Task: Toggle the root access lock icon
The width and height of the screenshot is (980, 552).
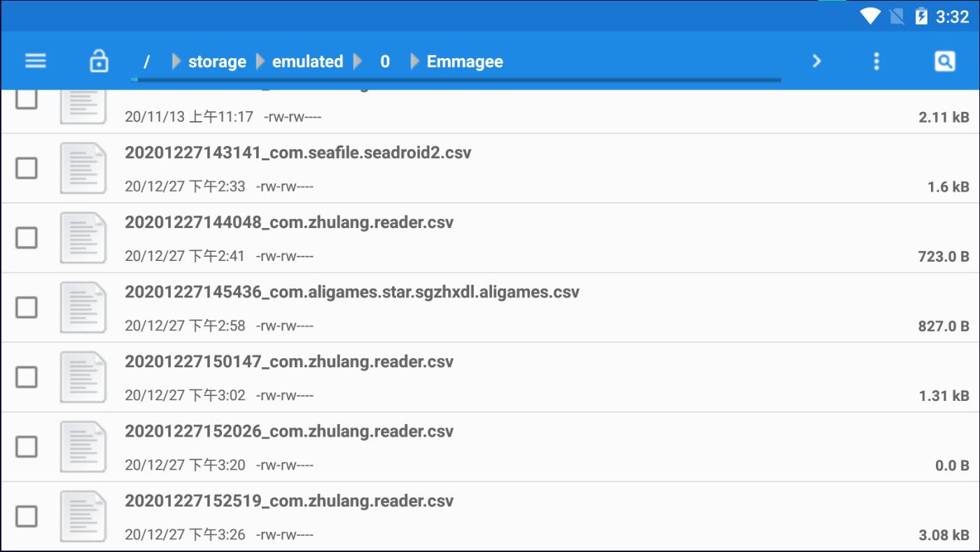Action: pyautogui.click(x=99, y=61)
